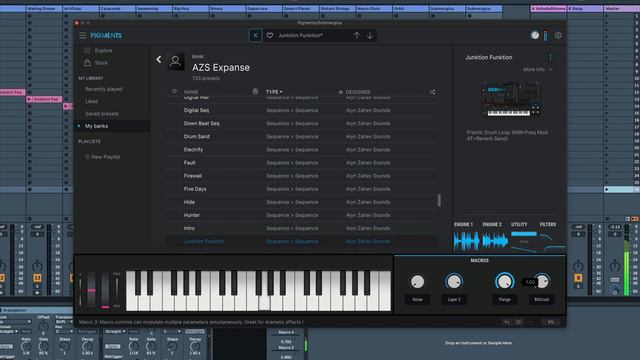Screen dimensions: 640x360
Task: Like the Junktion Funktion preset via heart icon
Action: pyautogui.click(x=270, y=36)
